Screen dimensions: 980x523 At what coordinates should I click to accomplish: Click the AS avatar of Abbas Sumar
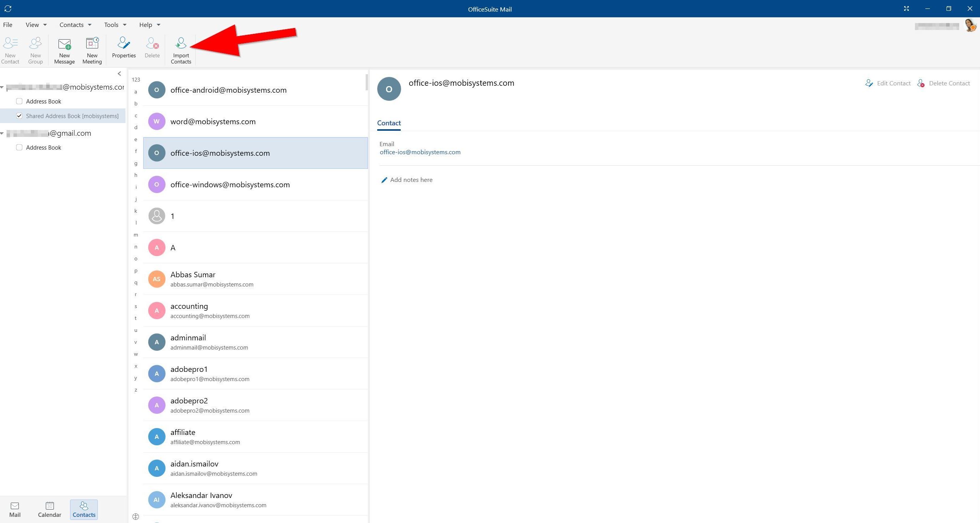(x=157, y=279)
